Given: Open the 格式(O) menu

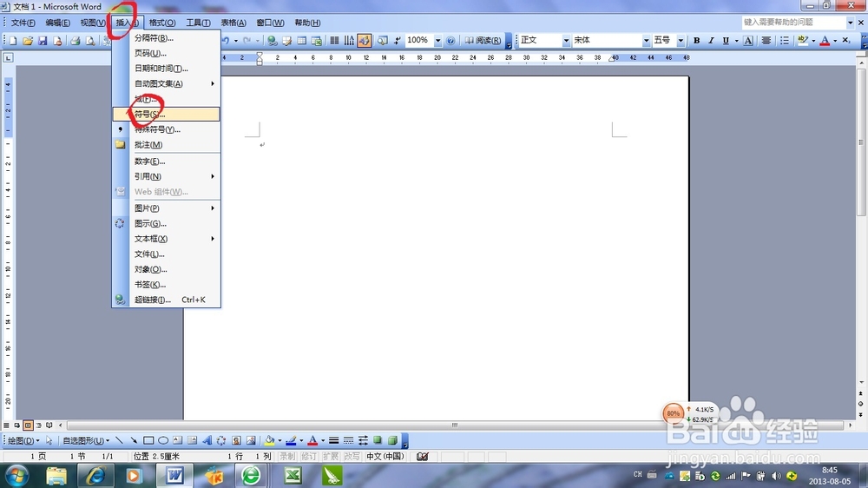Looking at the screenshot, I should (162, 23).
